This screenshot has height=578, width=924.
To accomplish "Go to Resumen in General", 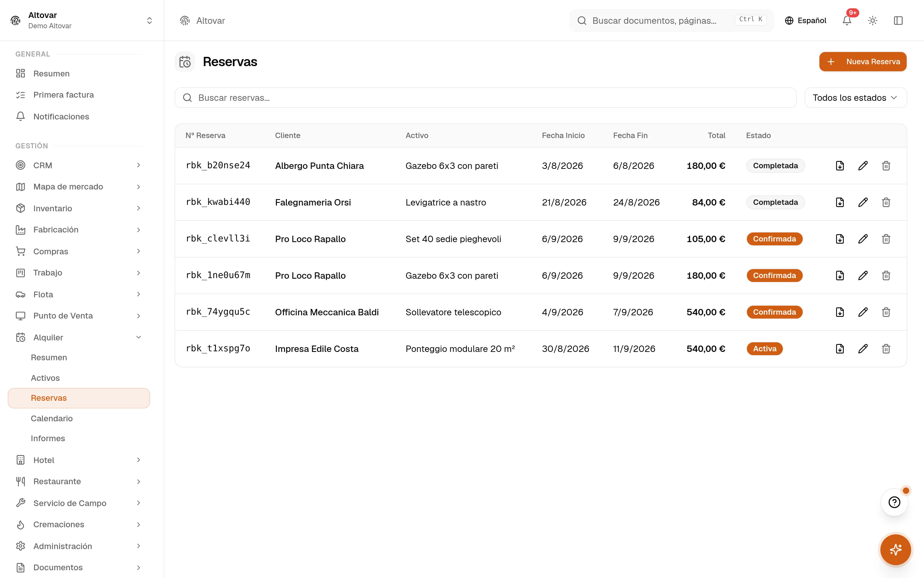I will tap(79, 74).
